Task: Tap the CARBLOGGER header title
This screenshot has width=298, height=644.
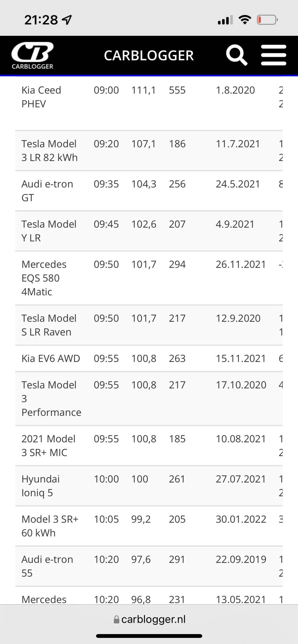Action: (149, 56)
